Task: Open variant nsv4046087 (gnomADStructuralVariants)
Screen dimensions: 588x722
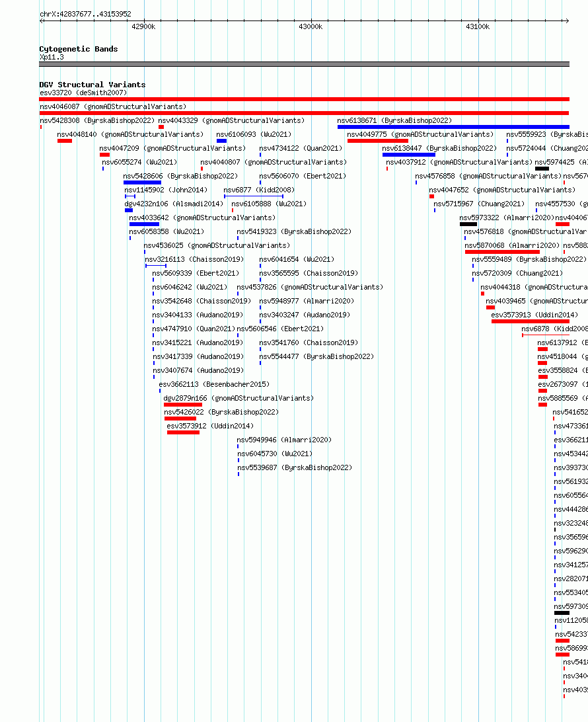Action: [113, 106]
